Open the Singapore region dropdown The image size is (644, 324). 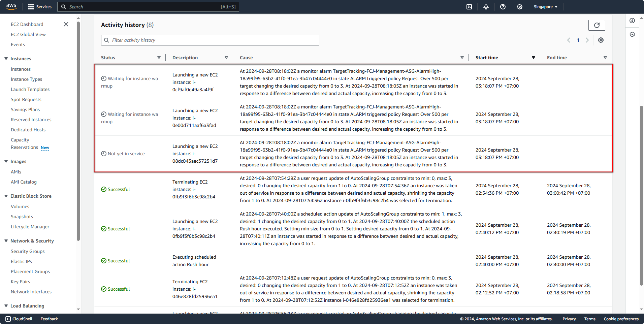(545, 7)
